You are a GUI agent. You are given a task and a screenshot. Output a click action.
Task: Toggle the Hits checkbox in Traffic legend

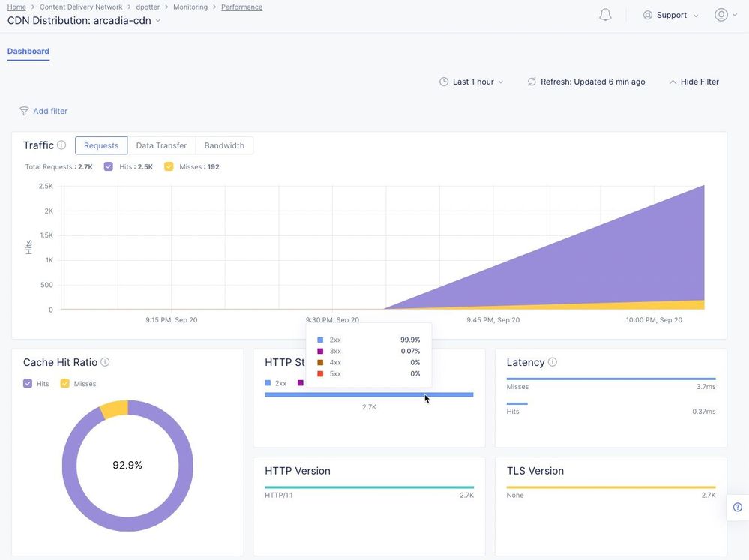tap(109, 166)
